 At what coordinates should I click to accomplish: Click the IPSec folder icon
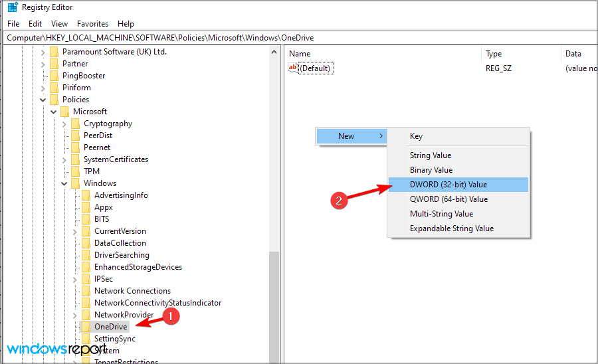pyautogui.click(x=86, y=278)
